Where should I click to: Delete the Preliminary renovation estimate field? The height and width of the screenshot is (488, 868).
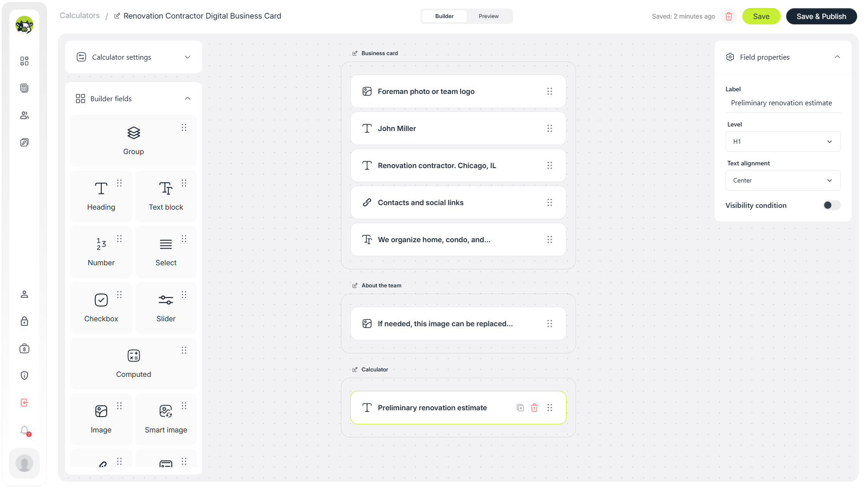pos(534,408)
